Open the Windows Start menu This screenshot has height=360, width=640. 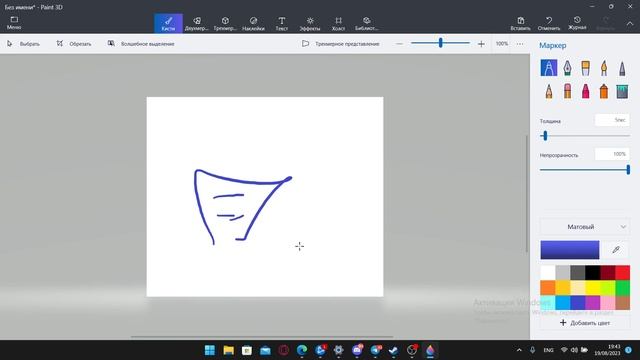[210, 350]
